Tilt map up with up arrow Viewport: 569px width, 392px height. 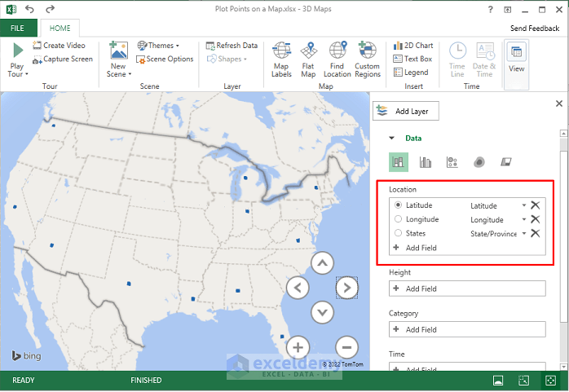[x=322, y=263]
